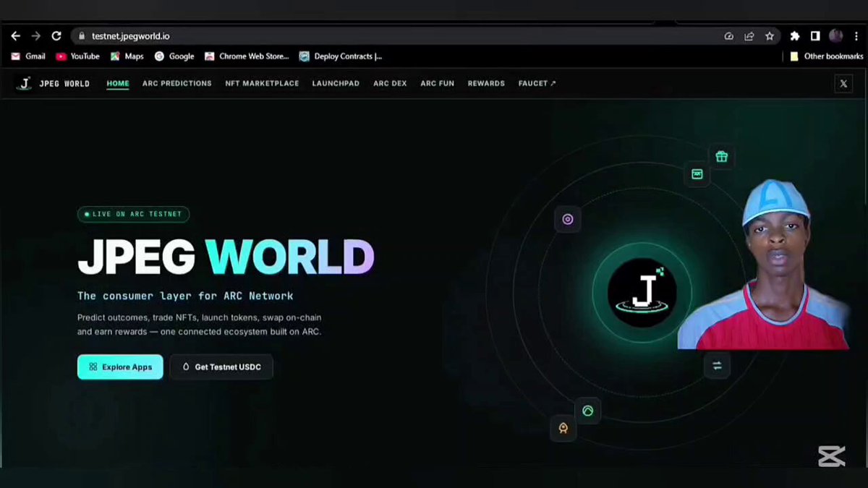The image size is (868, 488).
Task: Open the ARC FUN nav item
Action: pyautogui.click(x=438, y=84)
